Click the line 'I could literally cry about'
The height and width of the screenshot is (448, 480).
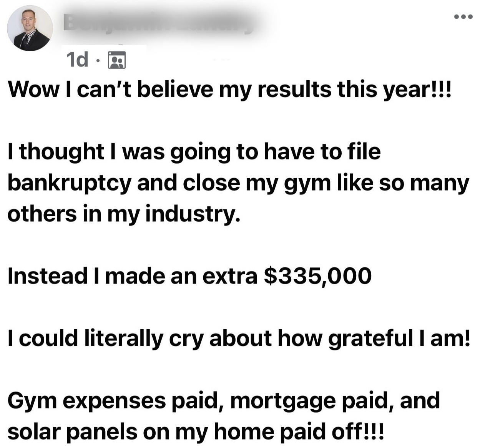140,338
